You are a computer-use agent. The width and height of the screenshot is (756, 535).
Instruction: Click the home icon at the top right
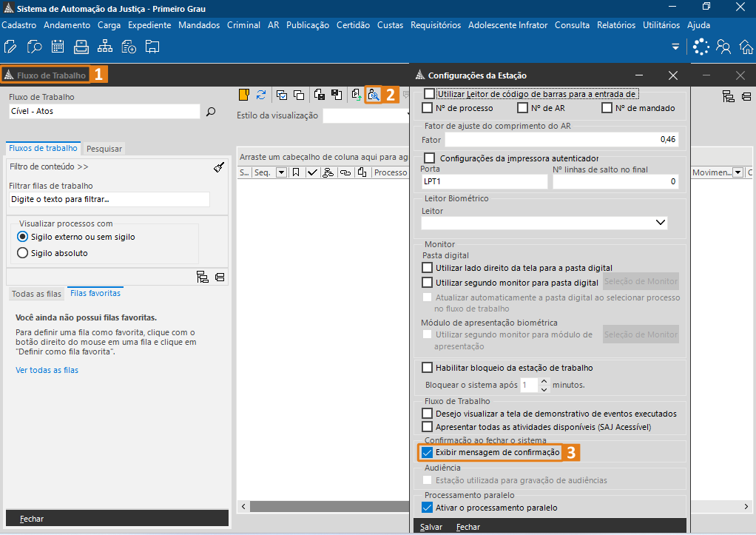tap(746, 47)
